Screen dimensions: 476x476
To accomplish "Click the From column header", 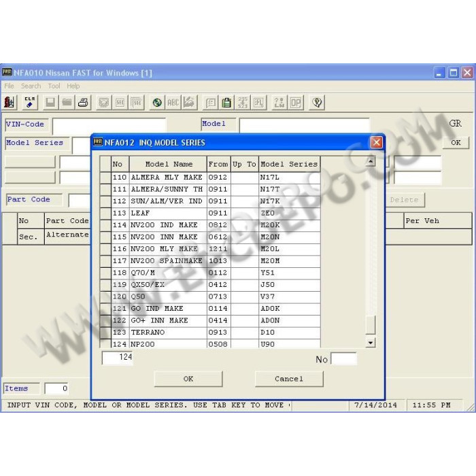I will click(x=218, y=165).
